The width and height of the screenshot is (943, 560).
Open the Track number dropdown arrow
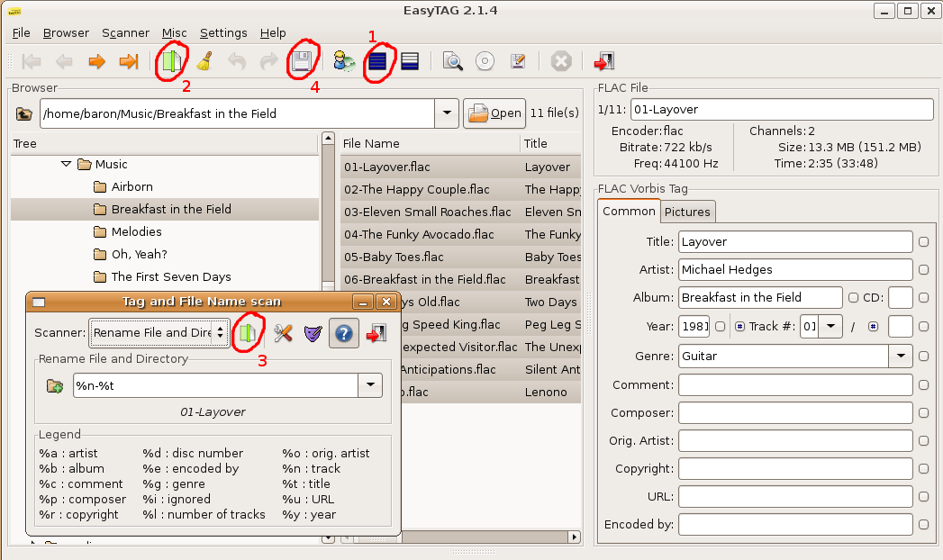pyautogui.click(x=830, y=326)
